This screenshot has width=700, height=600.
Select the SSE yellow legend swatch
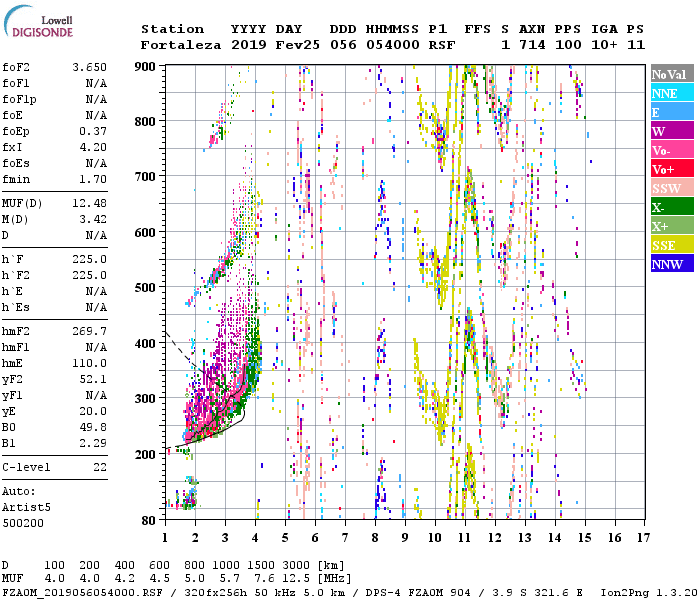[x=672, y=245]
